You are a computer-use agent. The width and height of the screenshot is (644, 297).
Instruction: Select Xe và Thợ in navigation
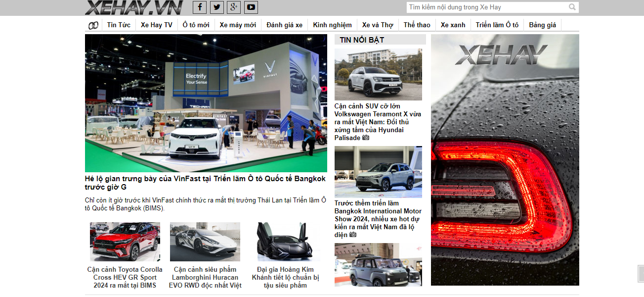click(378, 25)
